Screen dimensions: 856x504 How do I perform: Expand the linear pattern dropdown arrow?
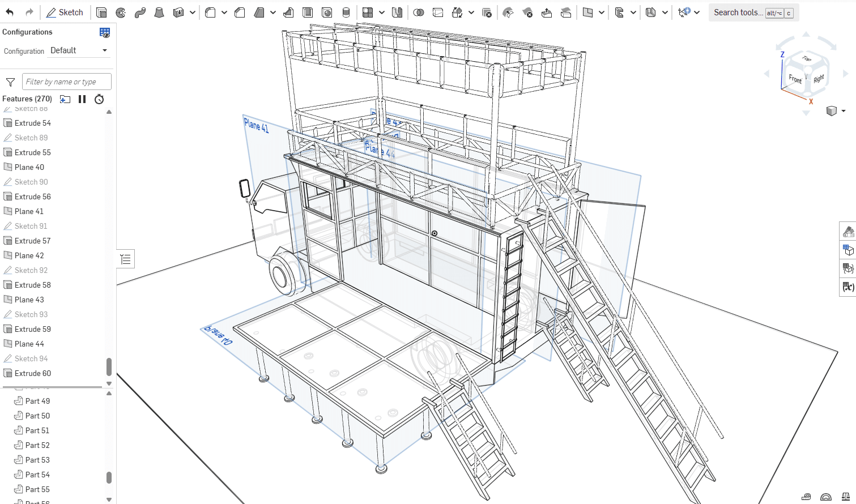tap(381, 12)
